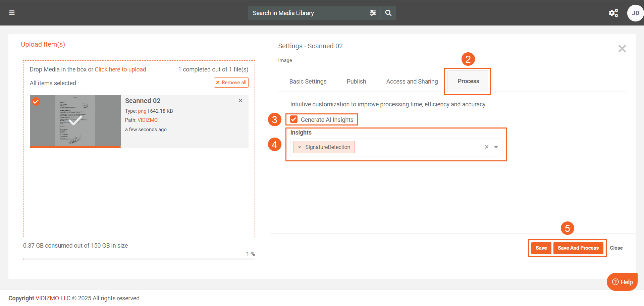Open search filter options icon
644x306 pixels.
pos(373,13)
